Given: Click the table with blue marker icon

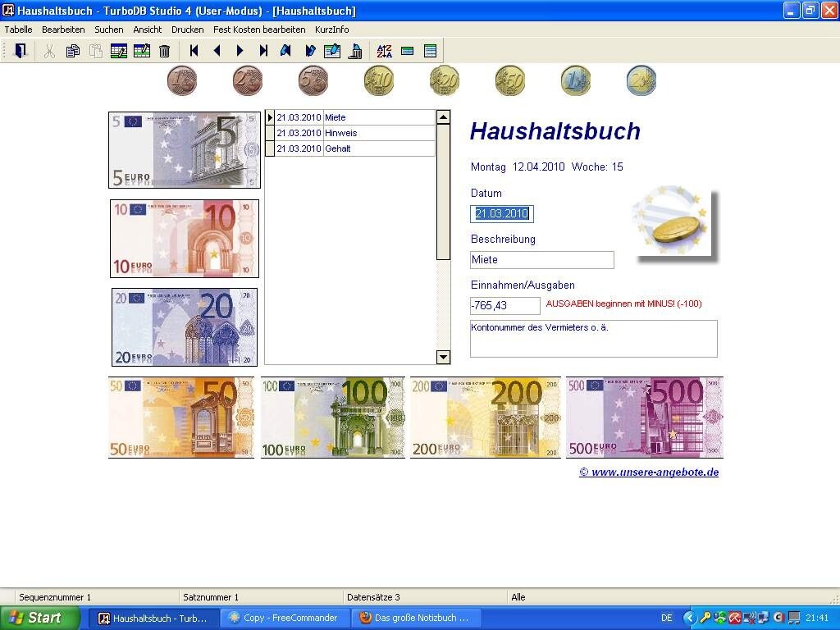Looking at the screenshot, I should coord(332,51).
